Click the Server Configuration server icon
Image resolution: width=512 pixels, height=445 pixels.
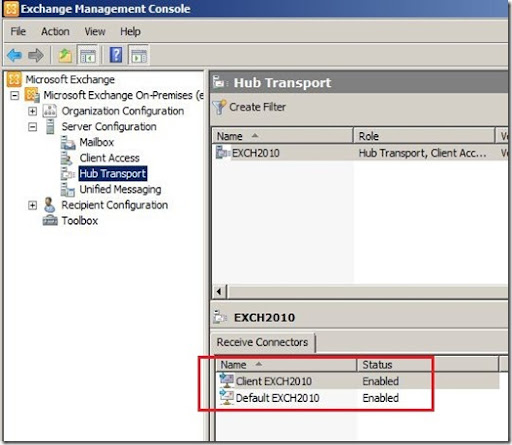50,126
